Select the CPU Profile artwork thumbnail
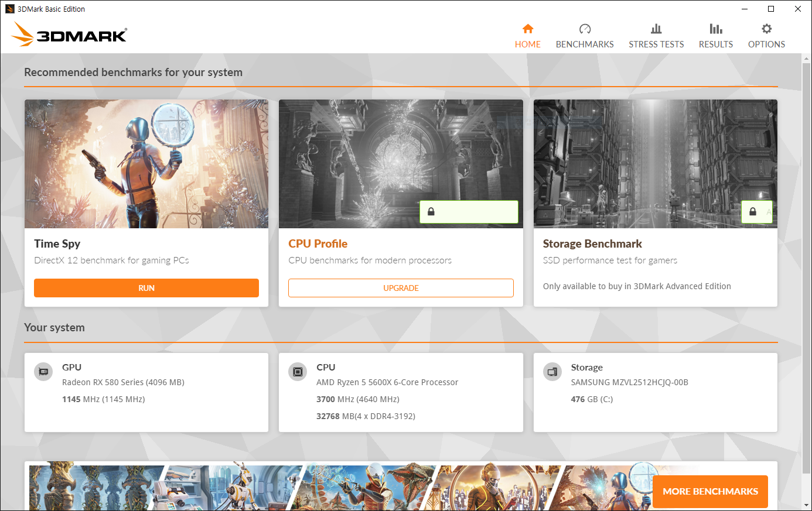Image resolution: width=812 pixels, height=511 pixels. click(x=401, y=164)
